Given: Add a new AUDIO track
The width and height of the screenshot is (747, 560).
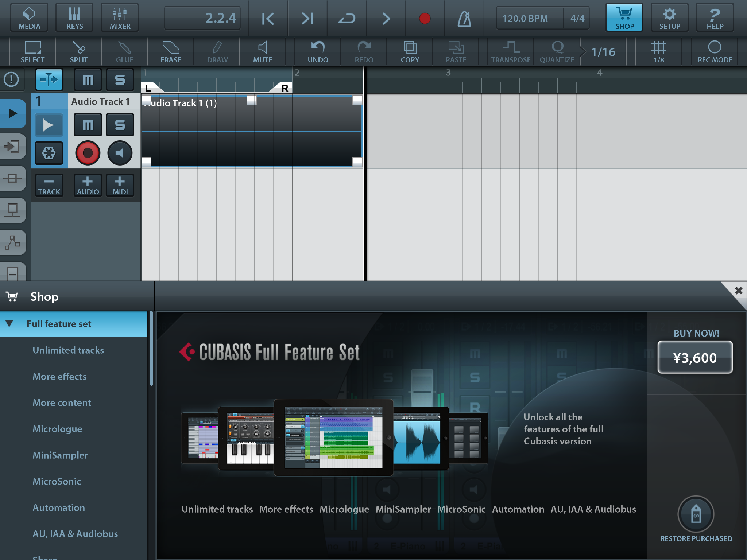Looking at the screenshot, I should (x=88, y=185).
